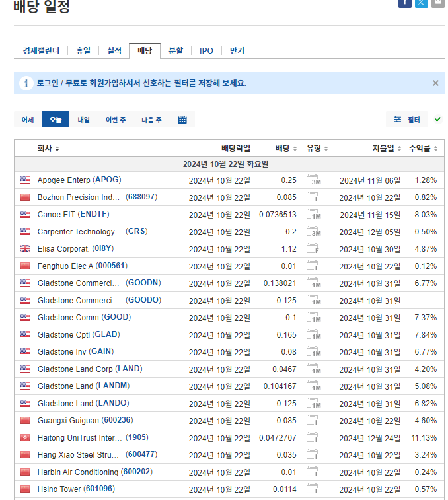Open the 로그인 link in banner
This screenshot has width=448, height=500.
[x=48, y=83]
